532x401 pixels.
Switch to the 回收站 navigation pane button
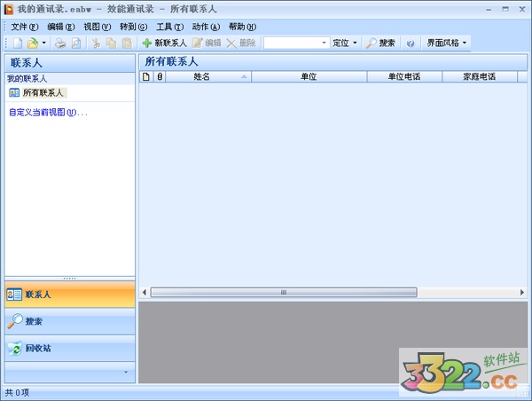(69, 349)
